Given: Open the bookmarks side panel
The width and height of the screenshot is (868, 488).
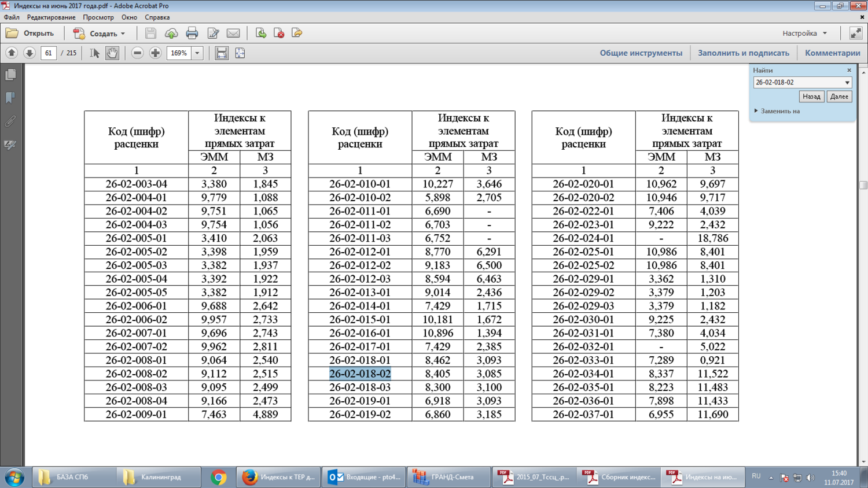Looking at the screenshot, I should pyautogui.click(x=10, y=98).
